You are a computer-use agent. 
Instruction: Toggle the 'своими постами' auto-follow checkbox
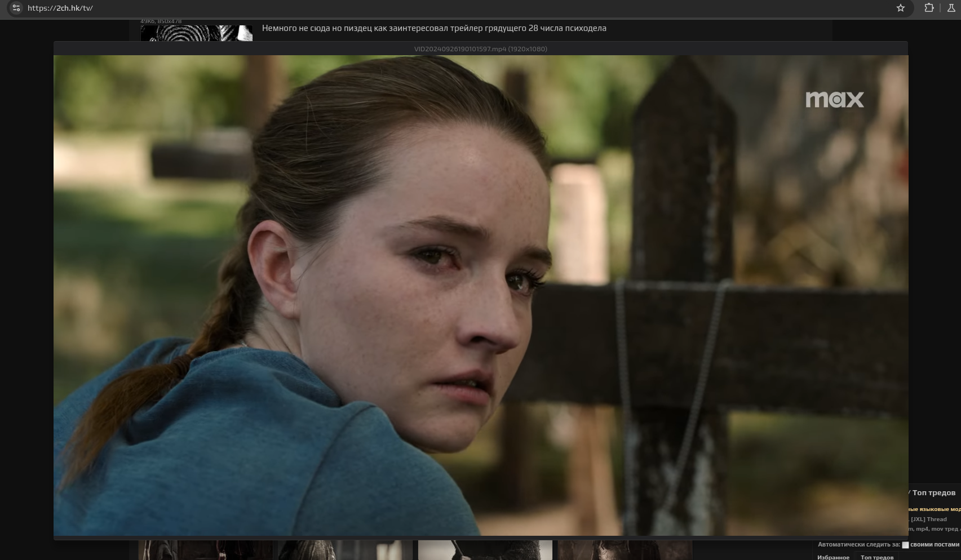pos(905,545)
